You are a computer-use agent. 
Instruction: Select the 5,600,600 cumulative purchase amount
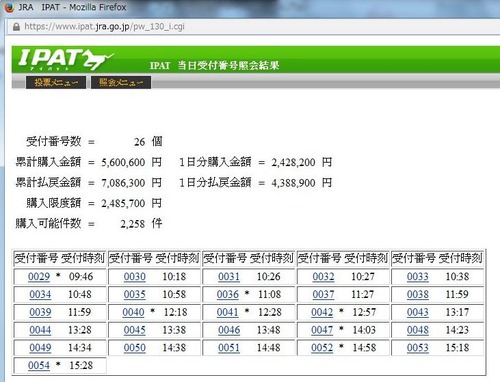point(123,162)
